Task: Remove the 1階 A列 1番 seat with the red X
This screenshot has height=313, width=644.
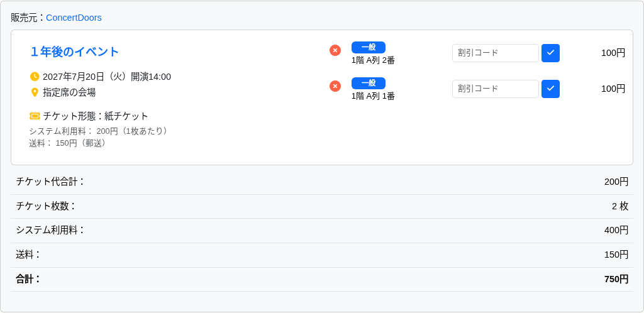Action: click(335, 86)
